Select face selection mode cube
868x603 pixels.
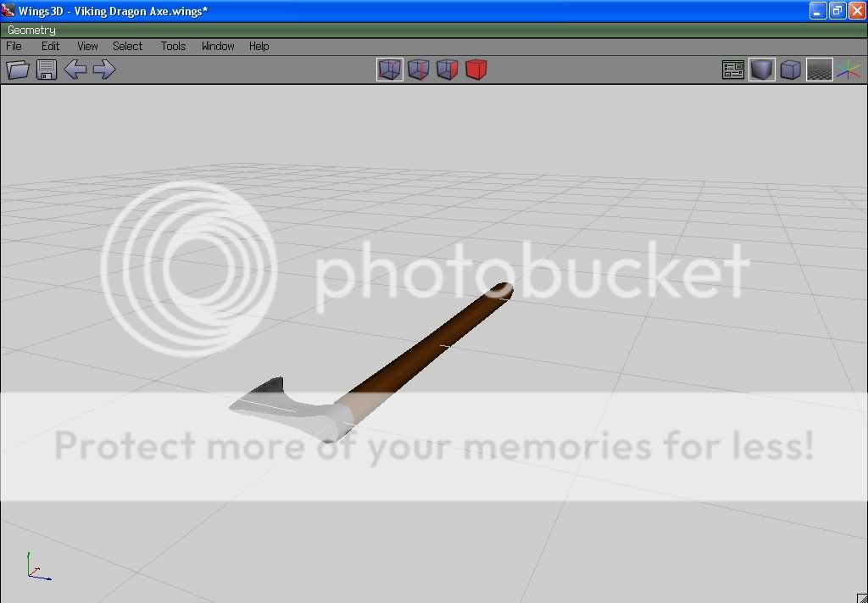(x=447, y=70)
